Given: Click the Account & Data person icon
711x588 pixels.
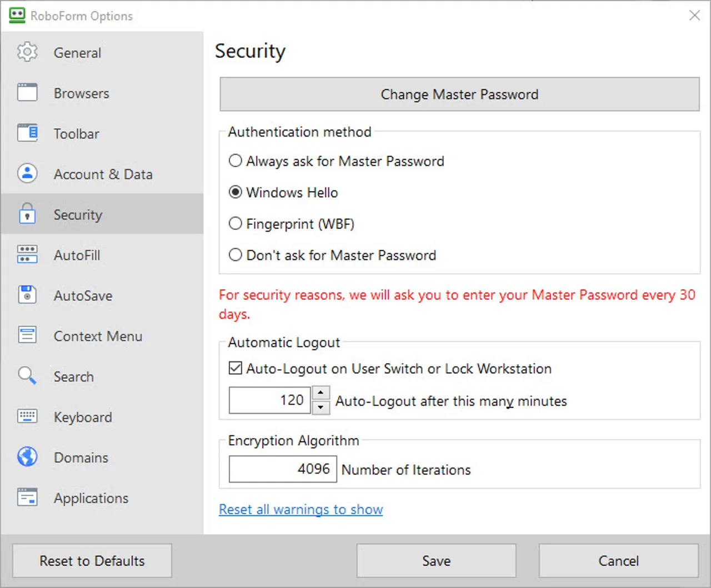Looking at the screenshot, I should coord(27,173).
